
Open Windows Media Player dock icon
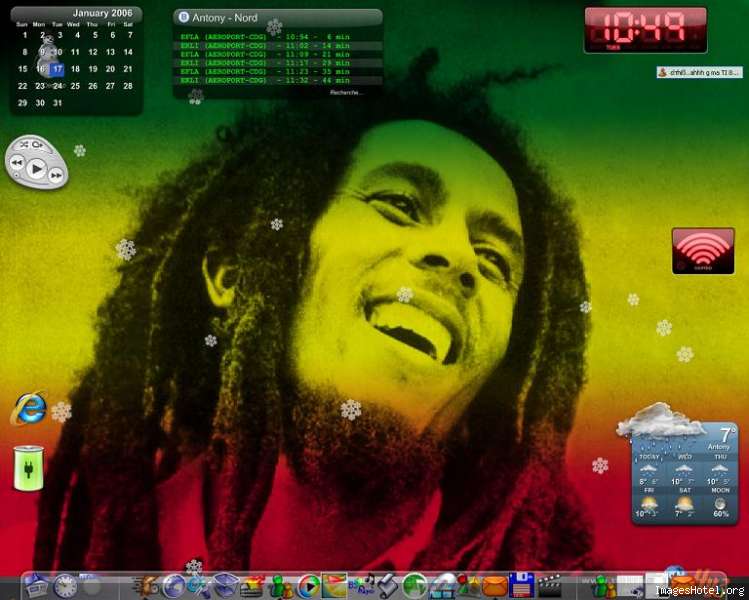[308, 586]
